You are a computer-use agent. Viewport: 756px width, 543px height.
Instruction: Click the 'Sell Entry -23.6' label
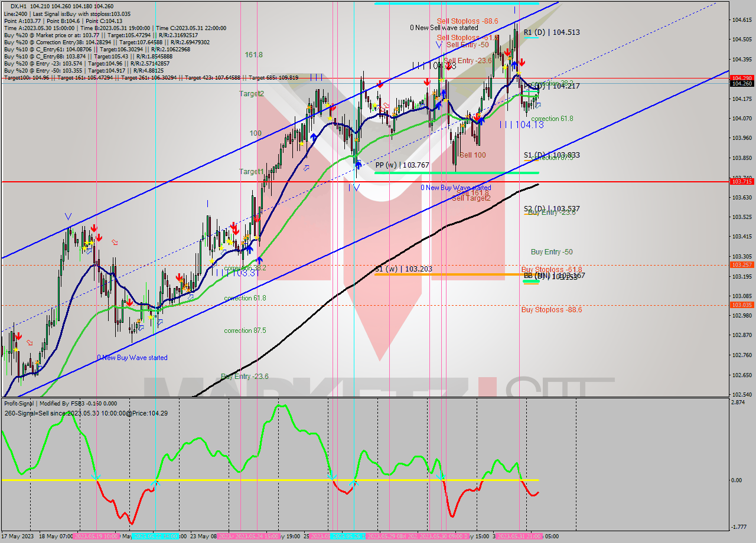(467, 61)
